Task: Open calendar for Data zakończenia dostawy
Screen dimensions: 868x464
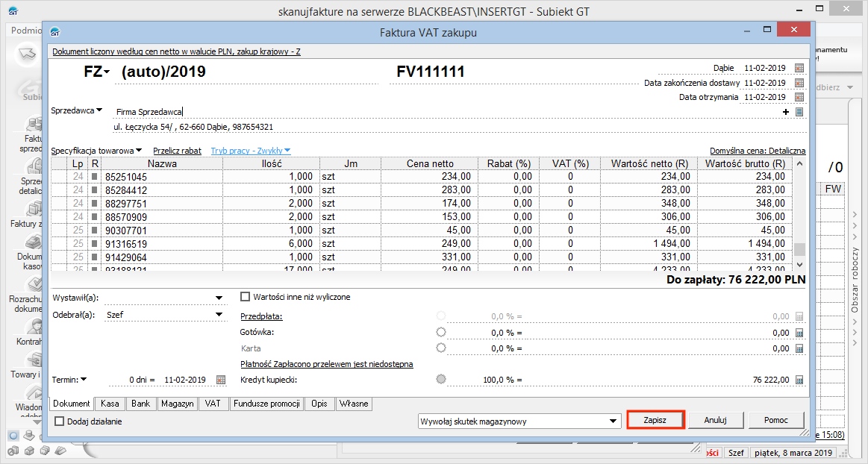Action: (x=799, y=83)
